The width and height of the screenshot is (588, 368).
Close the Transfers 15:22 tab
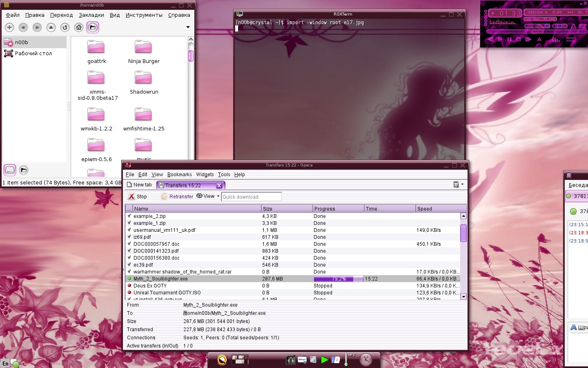219,185
